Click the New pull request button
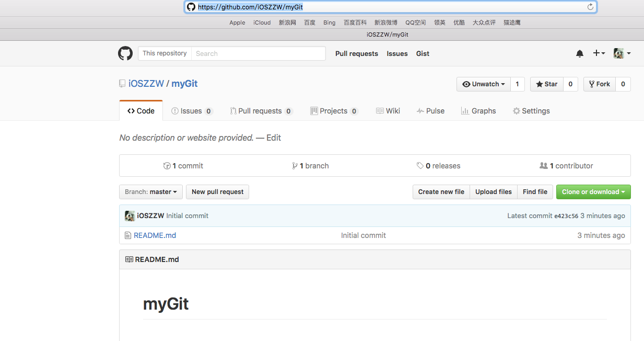The image size is (644, 341). (x=218, y=192)
